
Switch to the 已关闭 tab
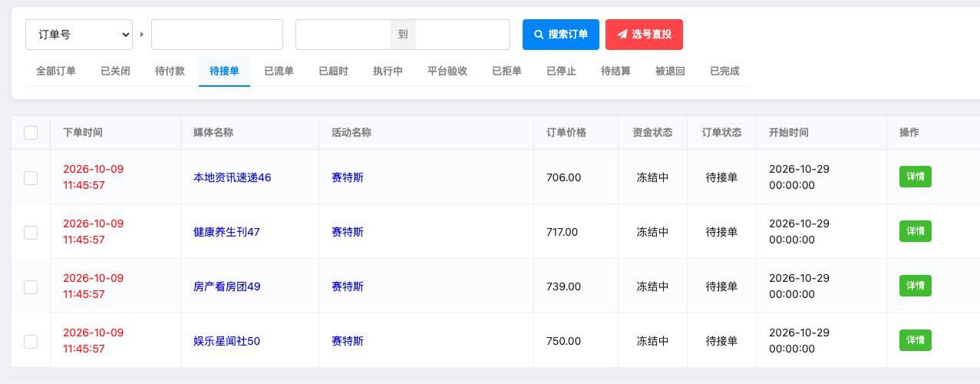[115, 71]
